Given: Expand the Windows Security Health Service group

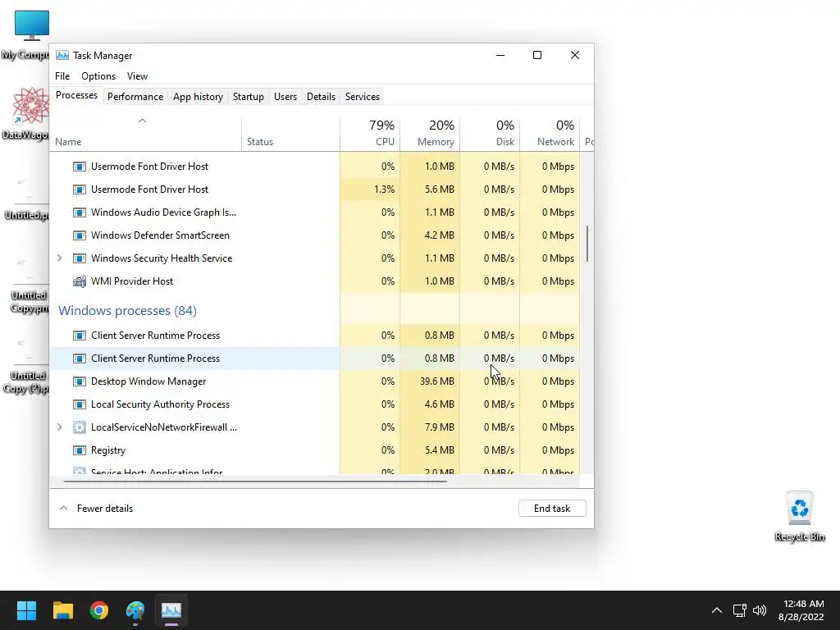Looking at the screenshot, I should pyautogui.click(x=59, y=258).
